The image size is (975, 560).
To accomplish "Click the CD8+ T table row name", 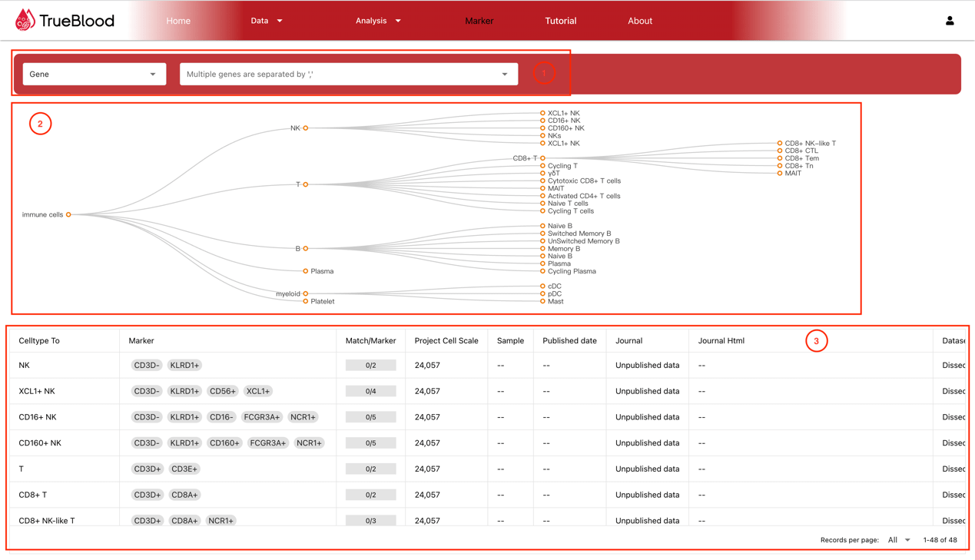I will pos(32,495).
